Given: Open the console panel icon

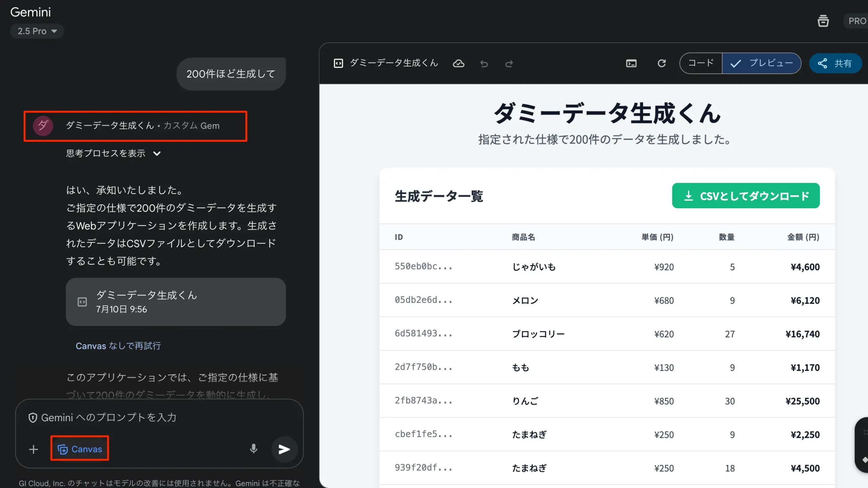Looking at the screenshot, I should click(x=631, y=63).
